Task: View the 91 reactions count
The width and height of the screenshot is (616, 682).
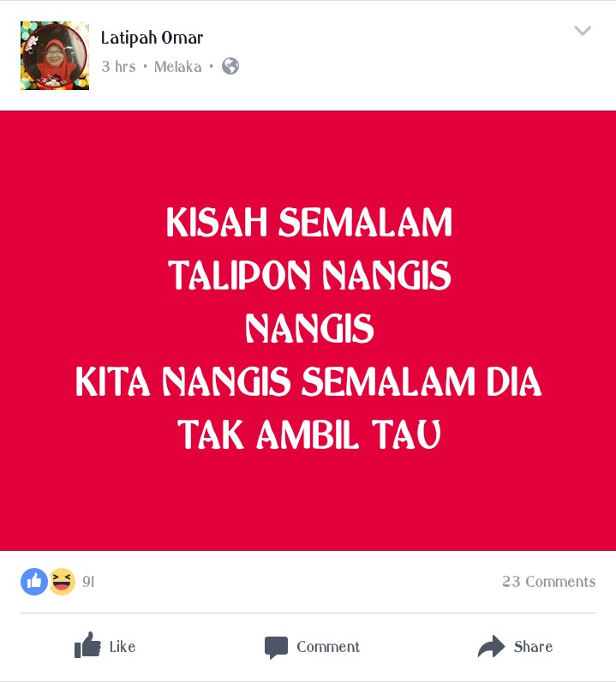Action: coord(88,582)
